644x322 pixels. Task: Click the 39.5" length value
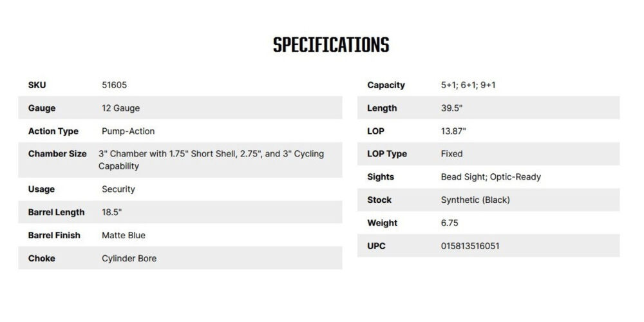(x=453, y=108)
